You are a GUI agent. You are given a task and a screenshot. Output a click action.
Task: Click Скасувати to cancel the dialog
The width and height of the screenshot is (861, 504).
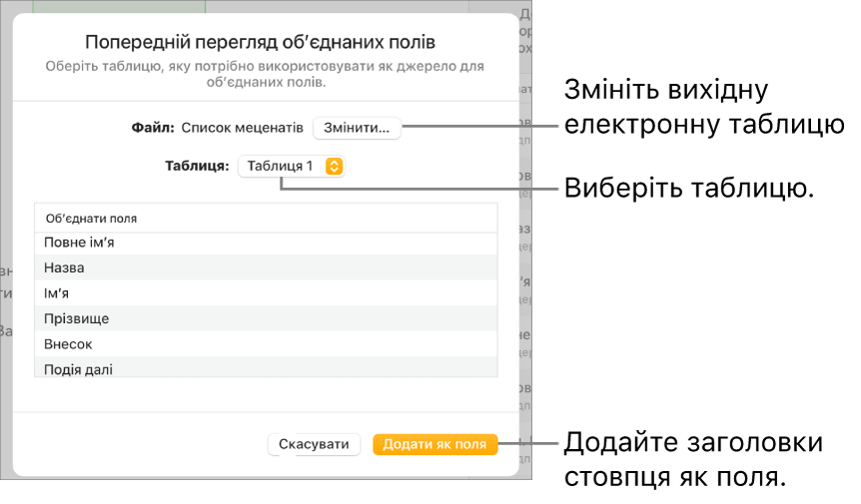314,444
